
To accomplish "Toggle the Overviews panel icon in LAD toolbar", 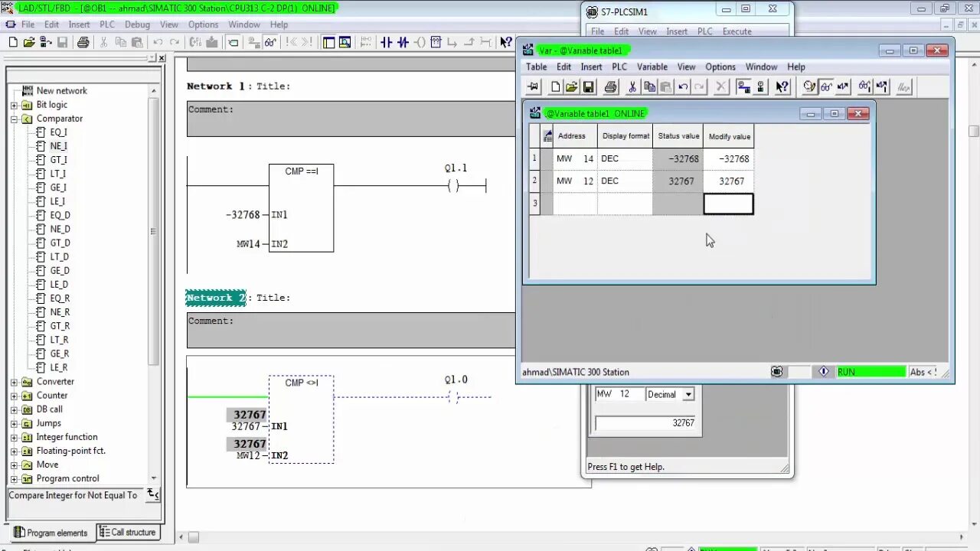I will point(328,42).
